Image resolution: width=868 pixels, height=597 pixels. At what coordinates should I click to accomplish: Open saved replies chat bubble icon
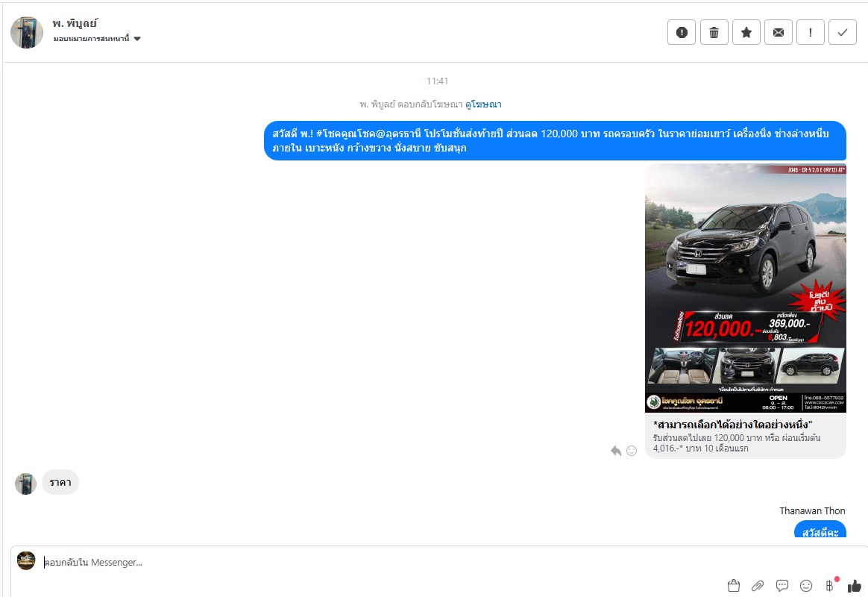tap(781, 585)
